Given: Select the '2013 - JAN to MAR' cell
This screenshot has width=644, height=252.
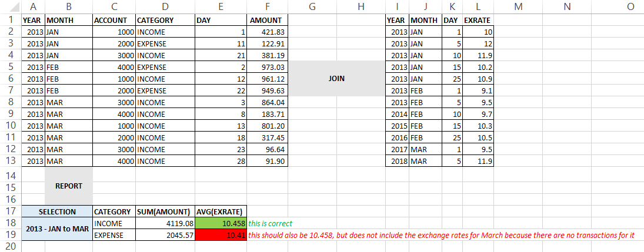Looking at the screenshot, I should tap(57, 229).
